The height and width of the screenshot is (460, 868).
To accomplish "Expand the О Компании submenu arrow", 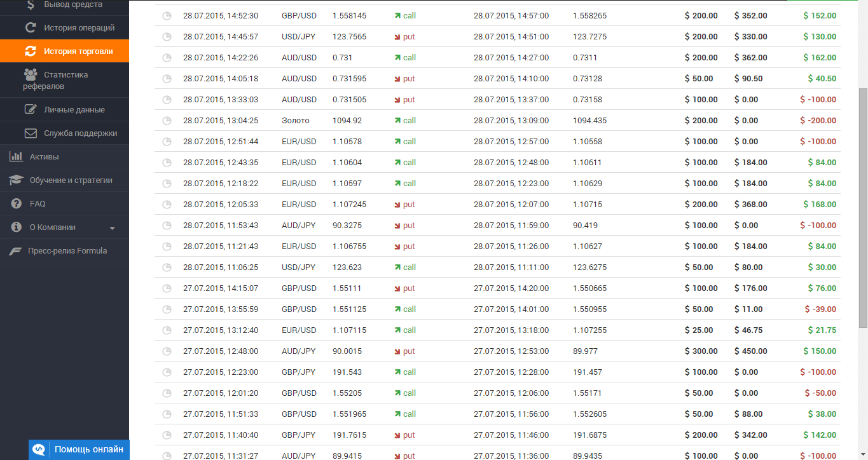I will tap(112, 228).
